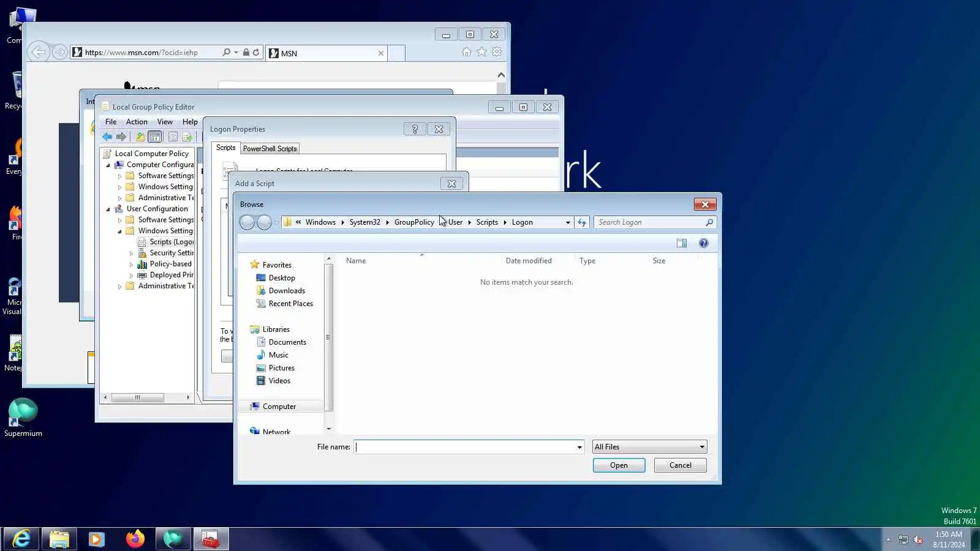Select Downloads in the navigation pane
The width and height of the screenshot is (980, 551).
tap(287, 291)
